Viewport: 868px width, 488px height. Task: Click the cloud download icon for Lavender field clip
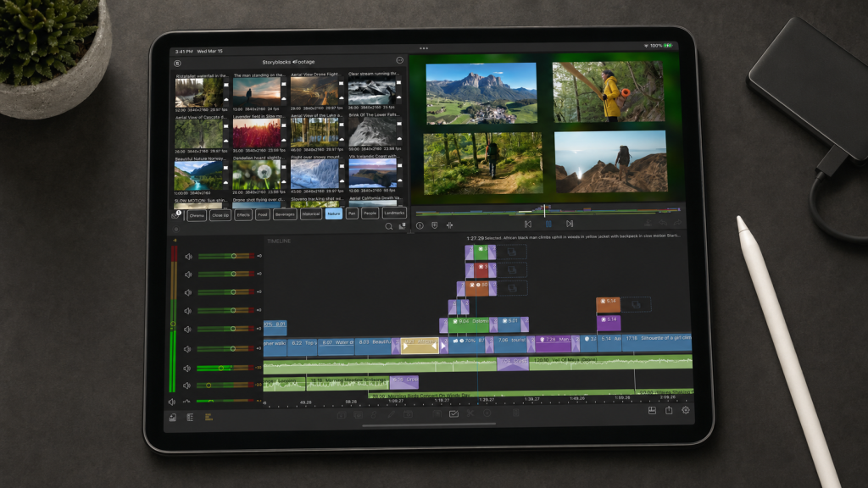click(283, 141)
